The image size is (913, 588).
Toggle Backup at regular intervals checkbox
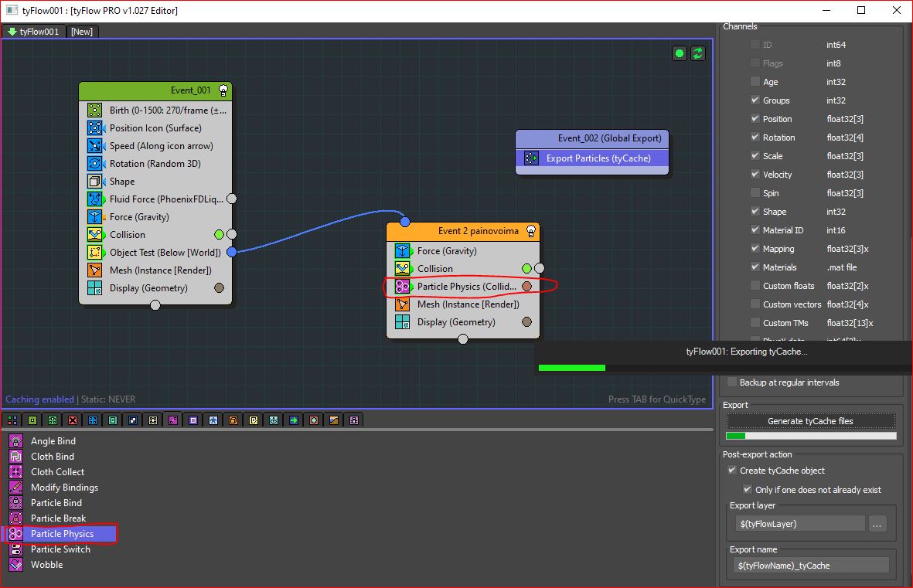(732, 382)
